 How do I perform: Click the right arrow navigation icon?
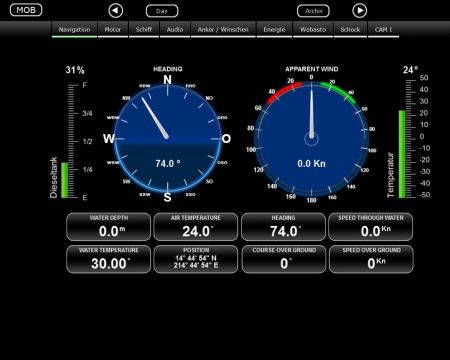pos(359,11)
